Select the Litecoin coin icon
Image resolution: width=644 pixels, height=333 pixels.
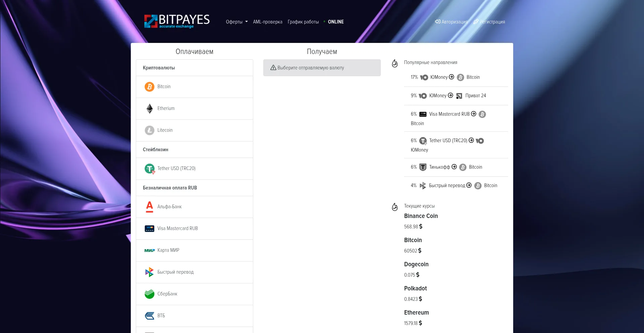coord(150,130)
